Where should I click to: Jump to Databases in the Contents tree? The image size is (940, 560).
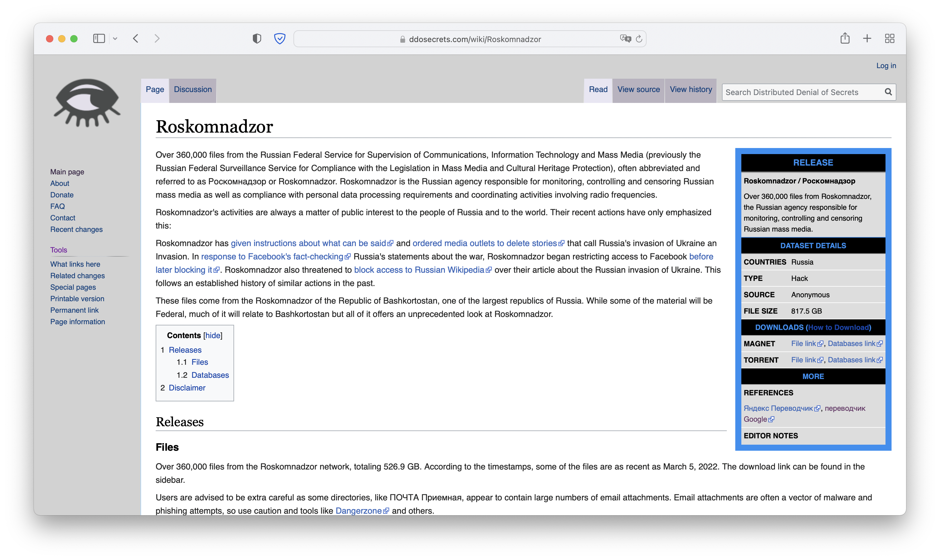tap(210, 375)
